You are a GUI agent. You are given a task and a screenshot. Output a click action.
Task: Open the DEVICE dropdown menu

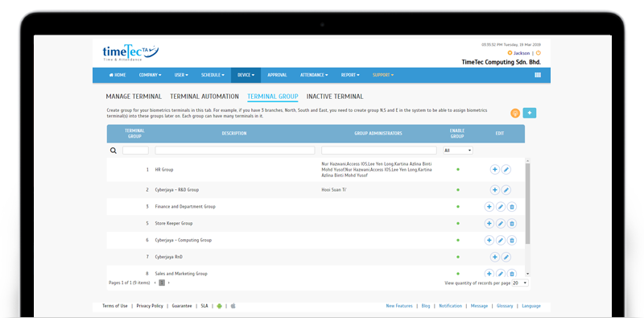click(246, 75)
